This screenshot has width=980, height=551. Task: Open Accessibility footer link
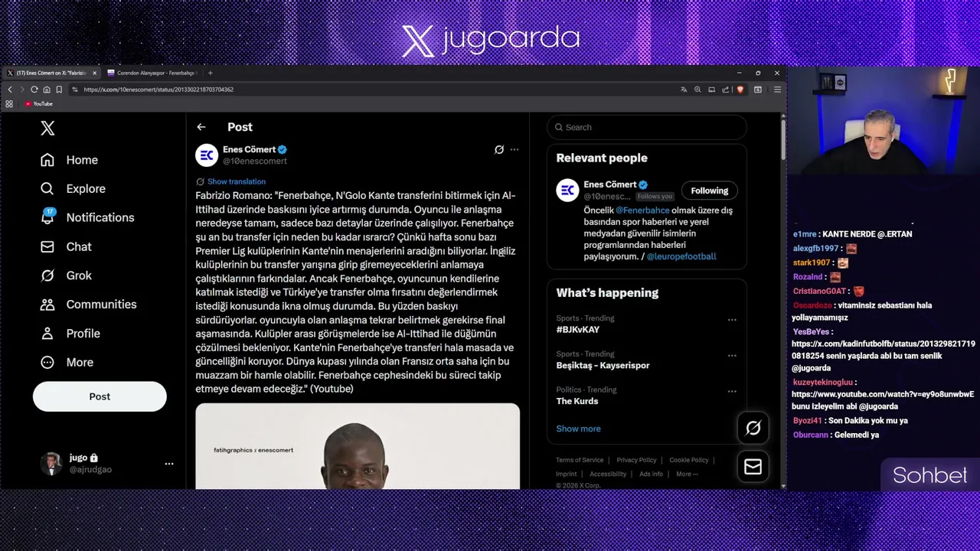click(608, 474)
